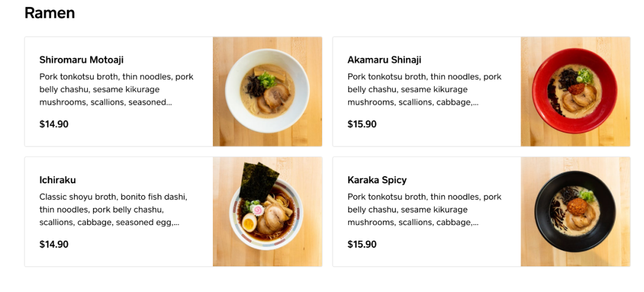Image resolution: width=644 pixels, height=292 pixels.
Task: Open the Karaka Spicy black bowl photo
Action: tap(575, 211)
